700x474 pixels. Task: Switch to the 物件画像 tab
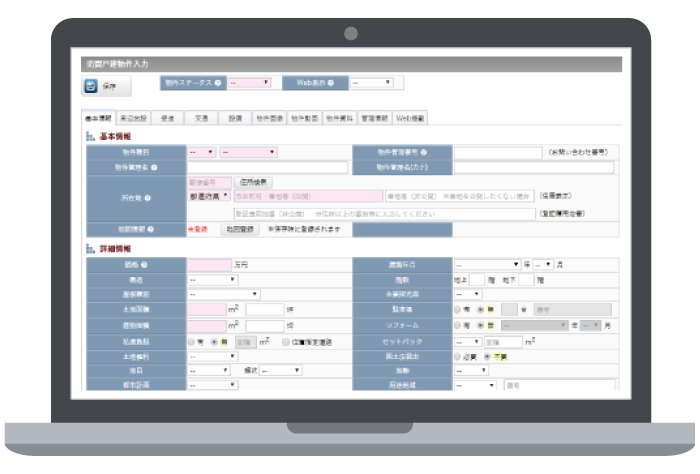coord(270,118)
